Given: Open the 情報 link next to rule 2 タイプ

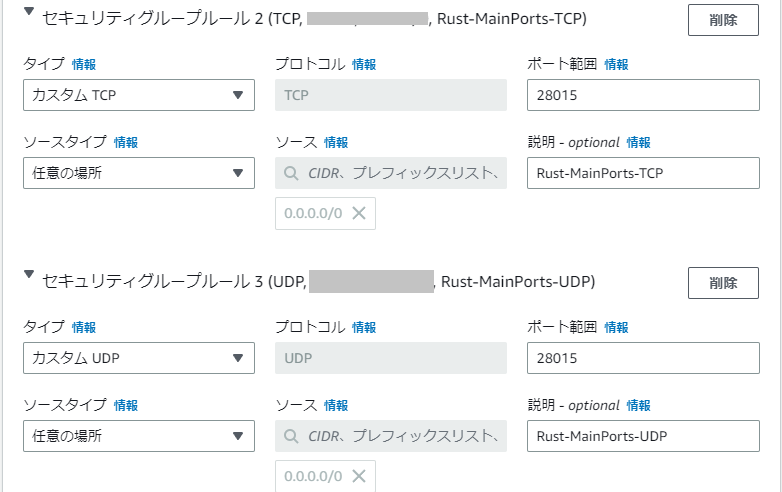Looking at the screenshot, I should [x=84, y=64].
